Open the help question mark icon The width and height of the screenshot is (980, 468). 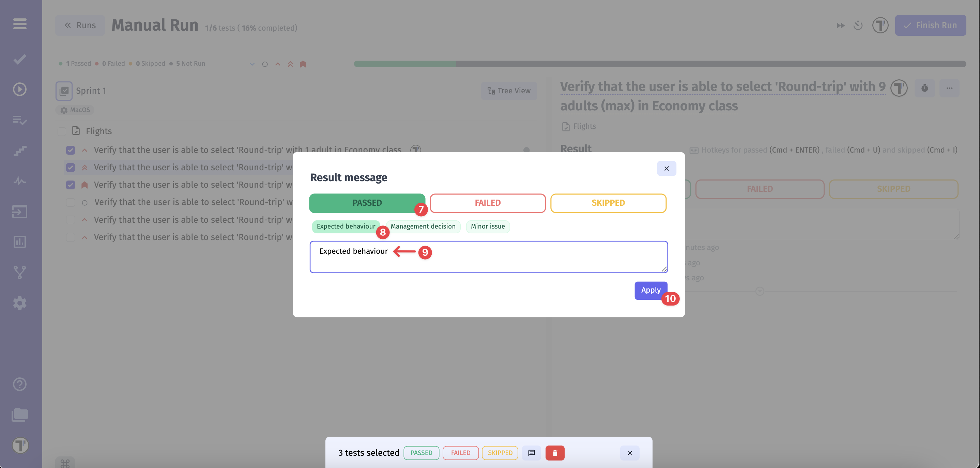coord(20,384)
